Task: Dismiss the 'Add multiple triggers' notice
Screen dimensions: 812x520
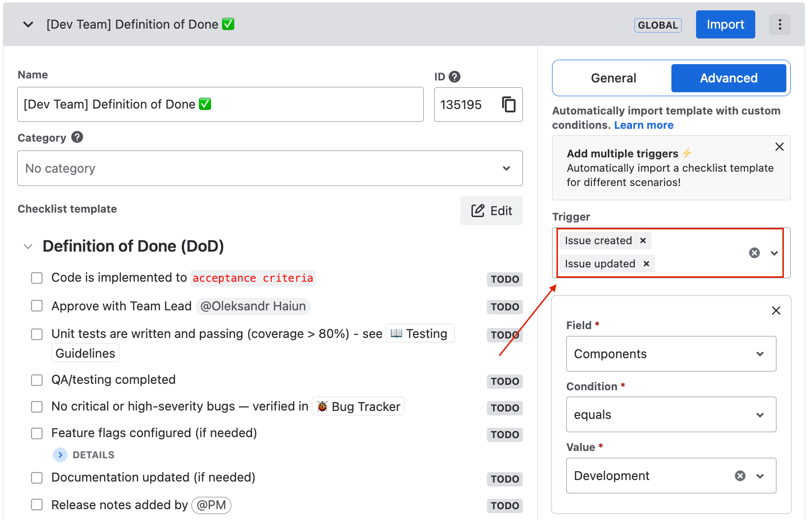Action: click(779, 147)
